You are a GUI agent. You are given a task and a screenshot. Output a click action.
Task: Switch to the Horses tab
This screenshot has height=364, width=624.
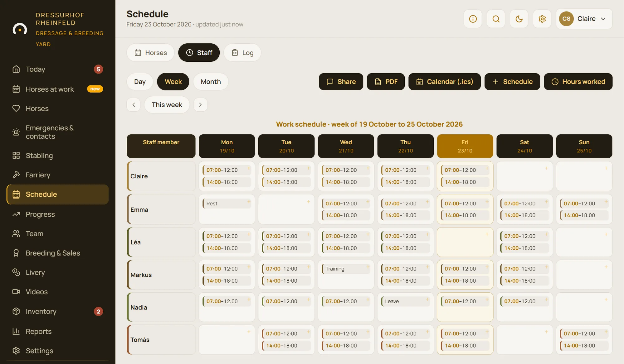click(150, 53)
